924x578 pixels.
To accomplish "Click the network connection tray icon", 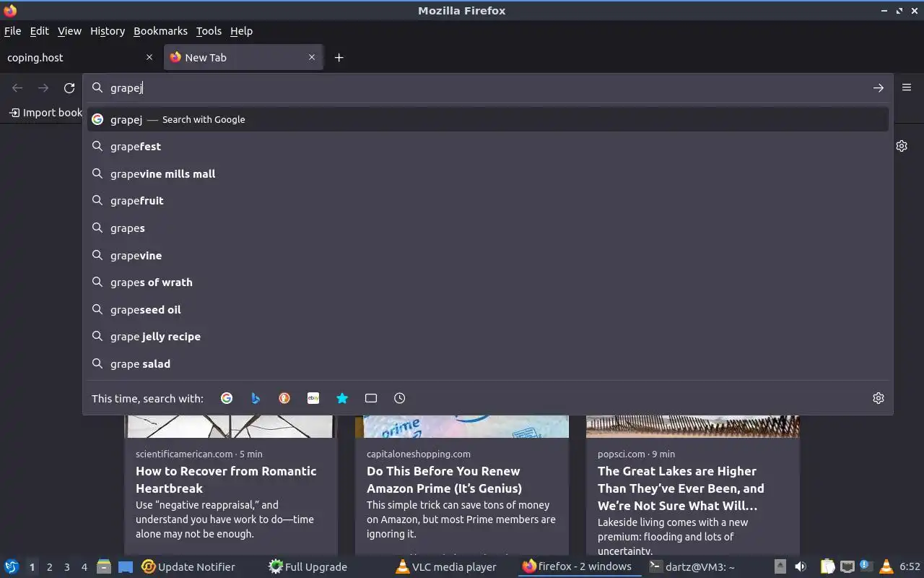I will (847, 567).
